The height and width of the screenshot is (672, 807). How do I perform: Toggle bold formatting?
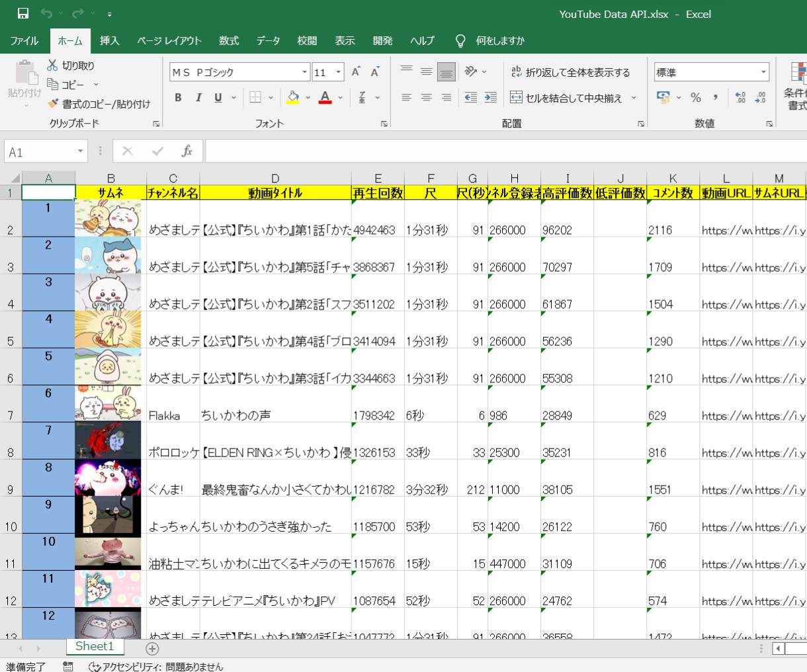(x=178, y=97)
